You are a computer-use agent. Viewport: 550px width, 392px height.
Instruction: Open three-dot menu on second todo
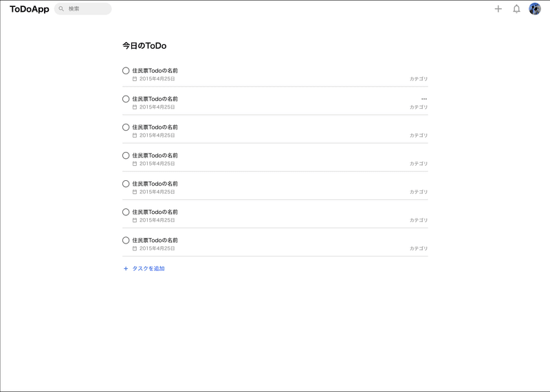point(424,99)
